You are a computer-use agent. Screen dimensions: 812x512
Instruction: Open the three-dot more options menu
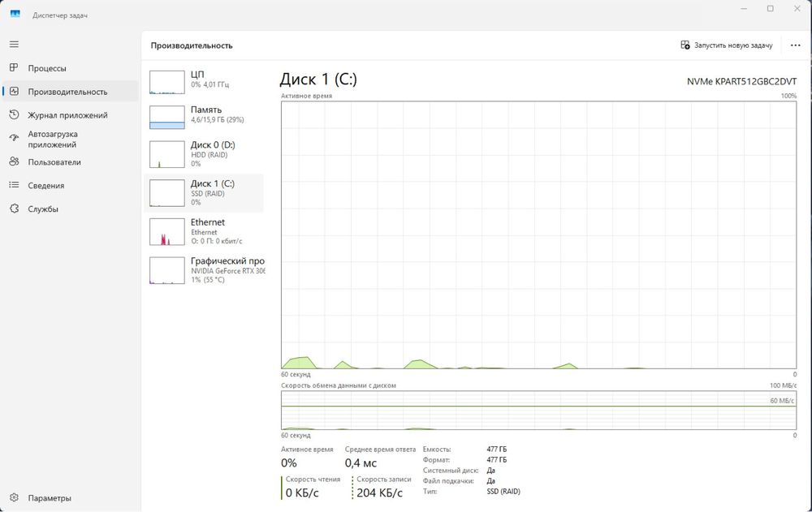(796, 45)
